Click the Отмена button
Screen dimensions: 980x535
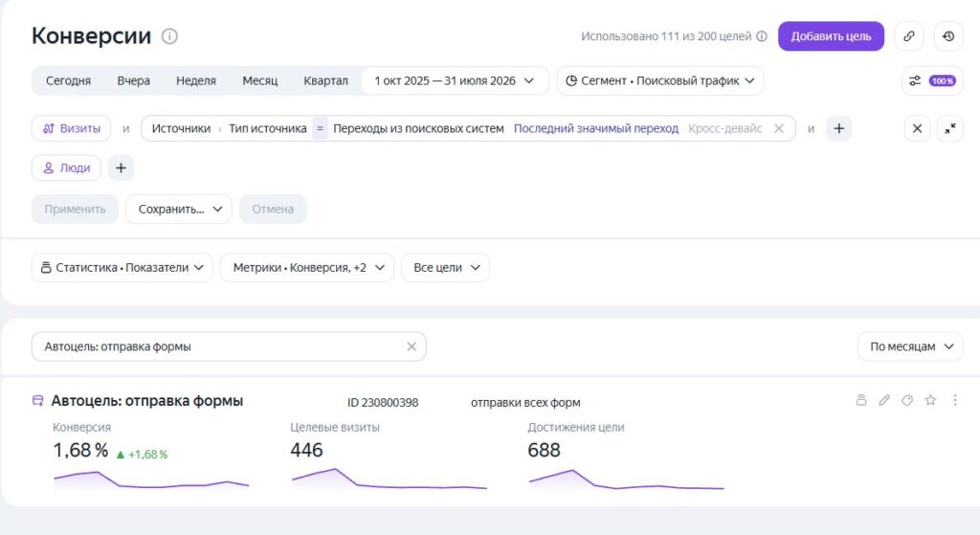(273, 209)
